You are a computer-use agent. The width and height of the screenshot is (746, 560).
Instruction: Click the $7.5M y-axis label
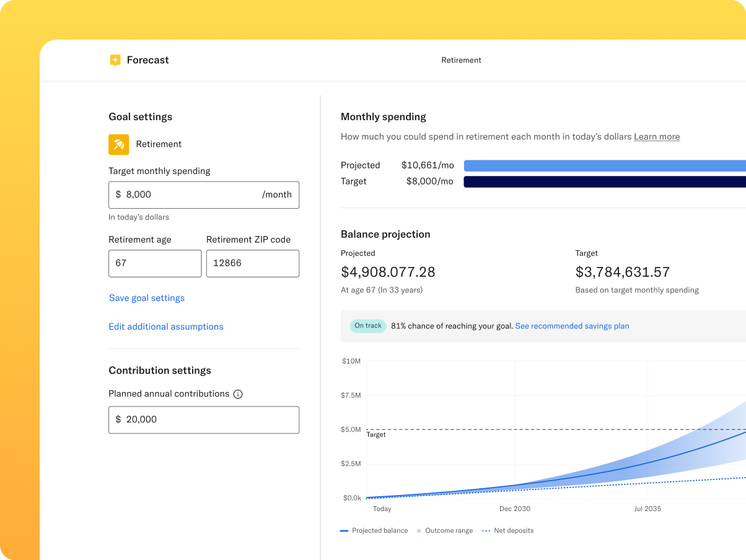click(351, 395)
